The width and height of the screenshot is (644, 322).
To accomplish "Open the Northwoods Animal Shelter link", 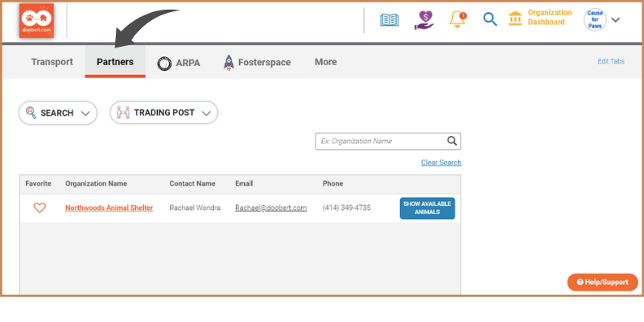I will 109,208.
